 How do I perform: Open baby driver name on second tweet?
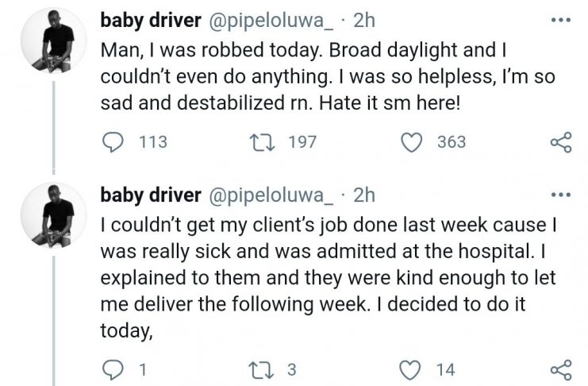[152, 195]
